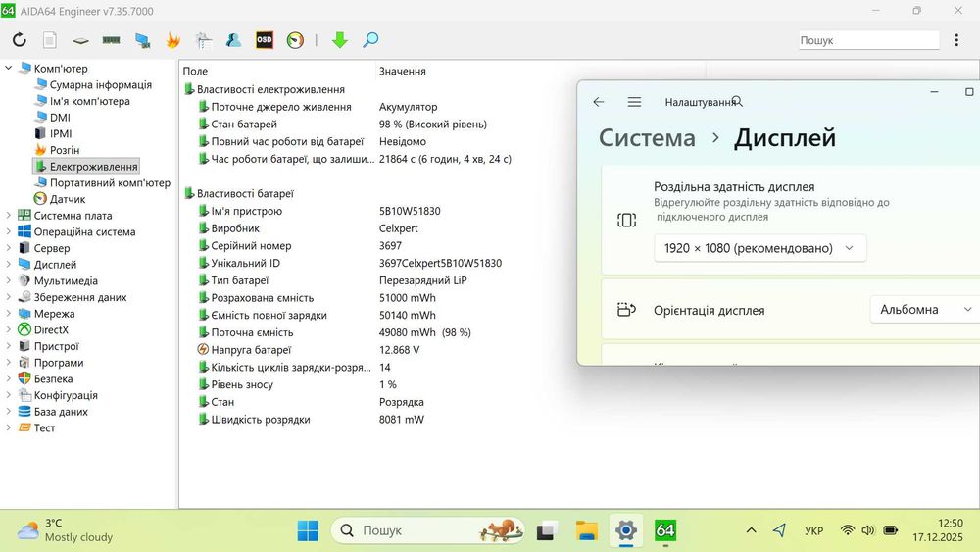Open File Explorer from taskbar
Screen dimensions: 980x552
pos(586,530)
